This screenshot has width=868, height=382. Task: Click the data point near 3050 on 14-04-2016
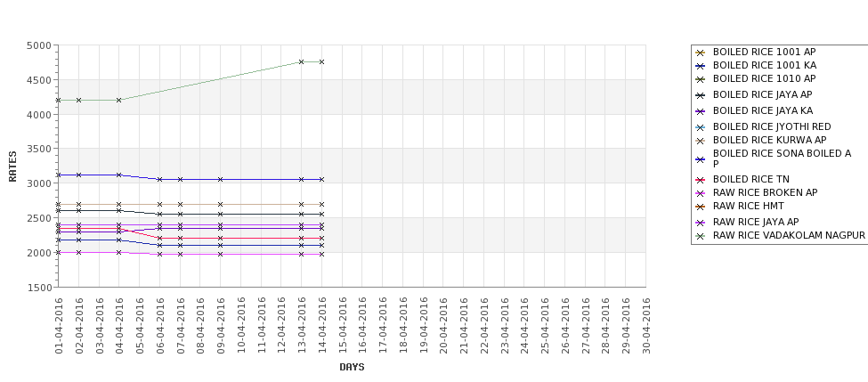[321, 179]
